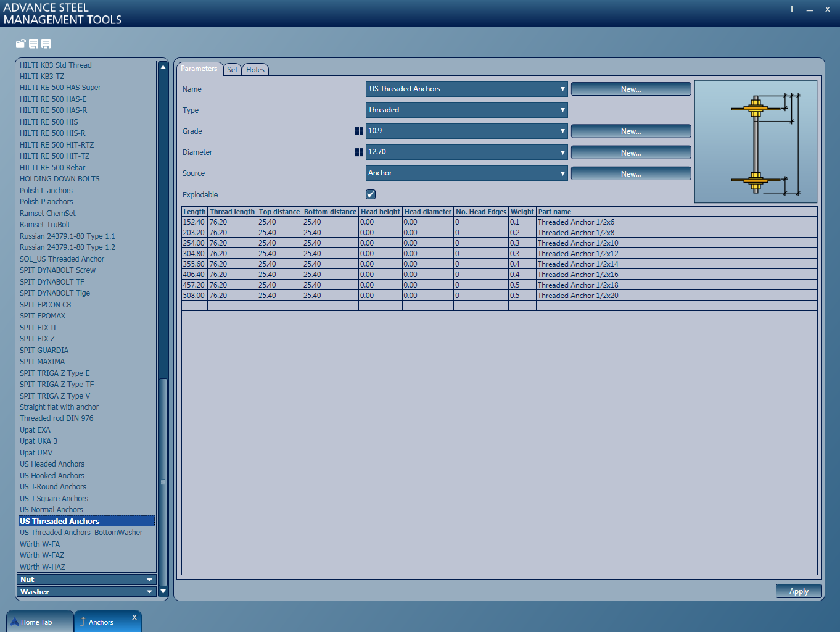Image resolution: width=840 pixels, height=632 pixels.
Task: Click the 508.00 length cell
Action: [194, 296]
